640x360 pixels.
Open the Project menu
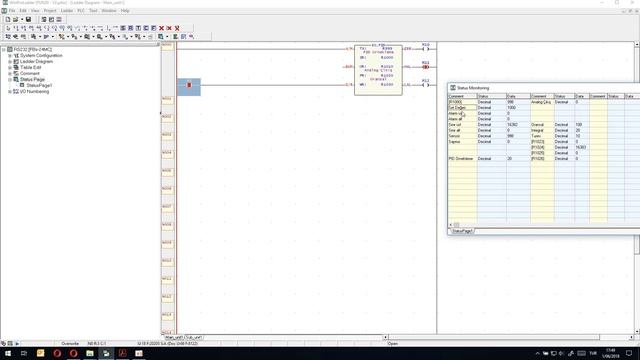click(x=50, y=11)
